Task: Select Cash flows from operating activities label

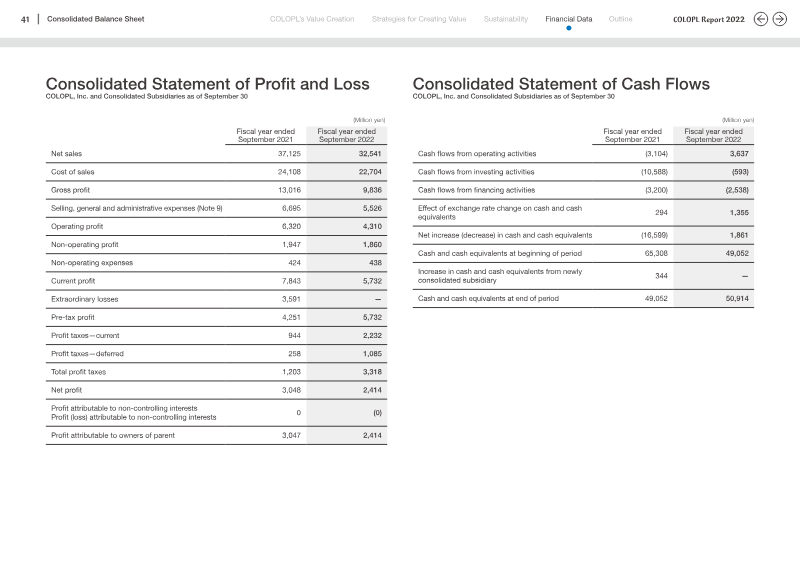Action: click(x=477, y=154)
